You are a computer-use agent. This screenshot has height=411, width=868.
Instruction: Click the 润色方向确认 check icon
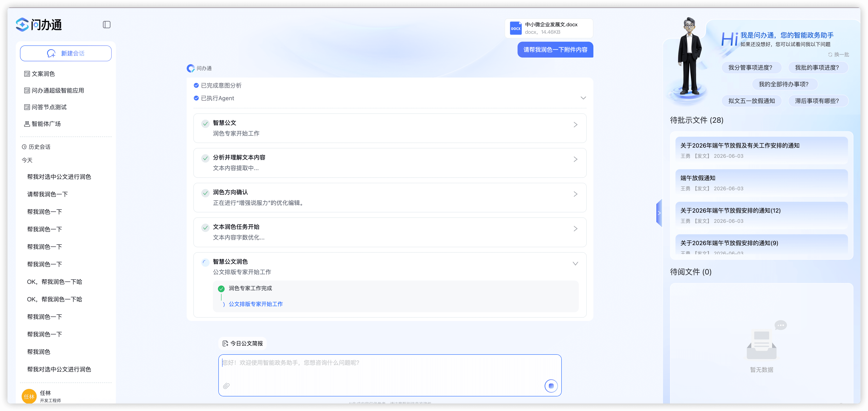pyautogui.click(x=205, y=193)
